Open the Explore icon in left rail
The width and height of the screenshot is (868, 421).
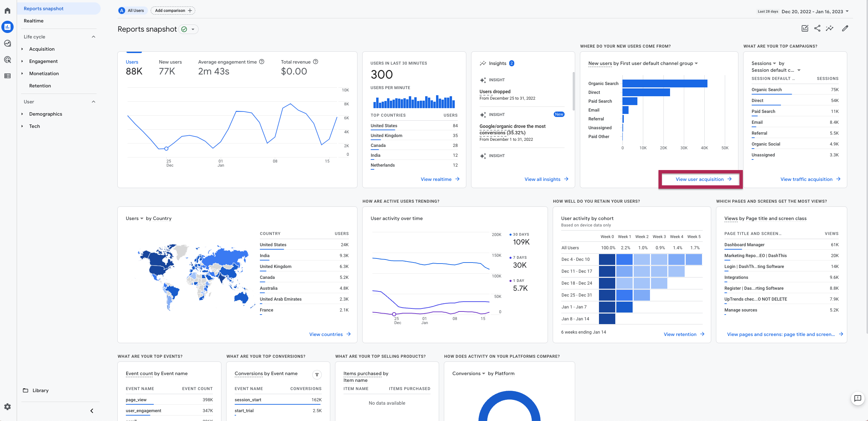(x=7, y=43)
